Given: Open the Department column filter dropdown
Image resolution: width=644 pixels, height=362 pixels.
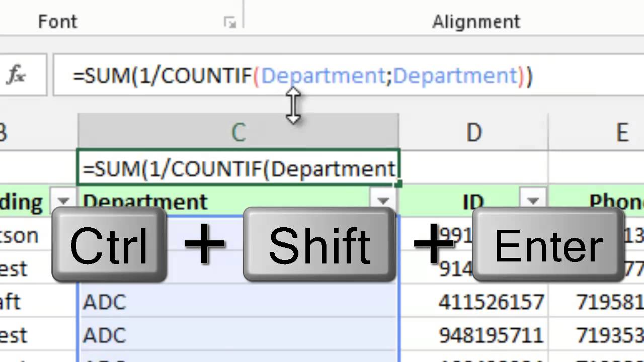Looking at the screenshot, I should (383, 201).
